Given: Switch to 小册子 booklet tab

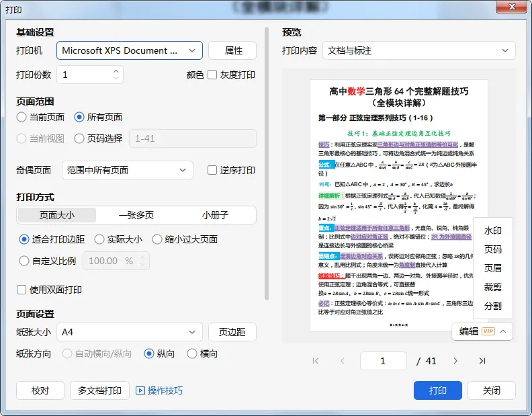Looking at the screenshot, I should (215, 215).
